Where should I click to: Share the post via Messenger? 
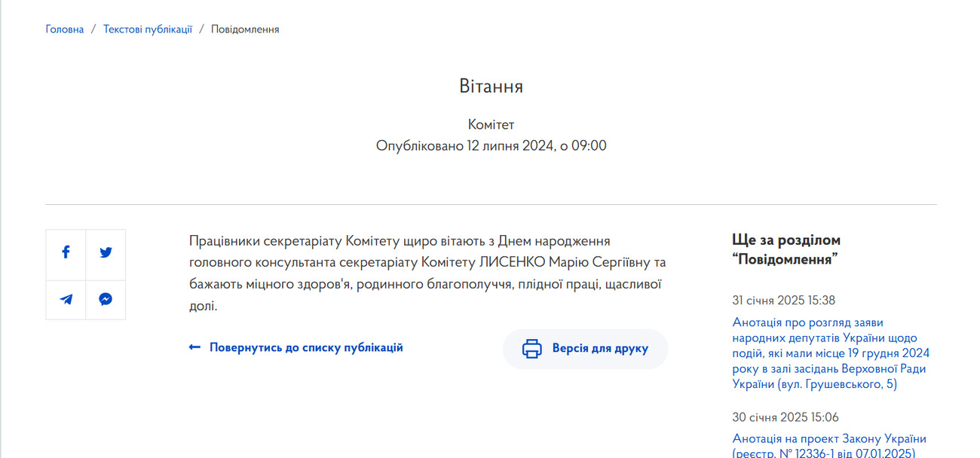click(106, 300)
